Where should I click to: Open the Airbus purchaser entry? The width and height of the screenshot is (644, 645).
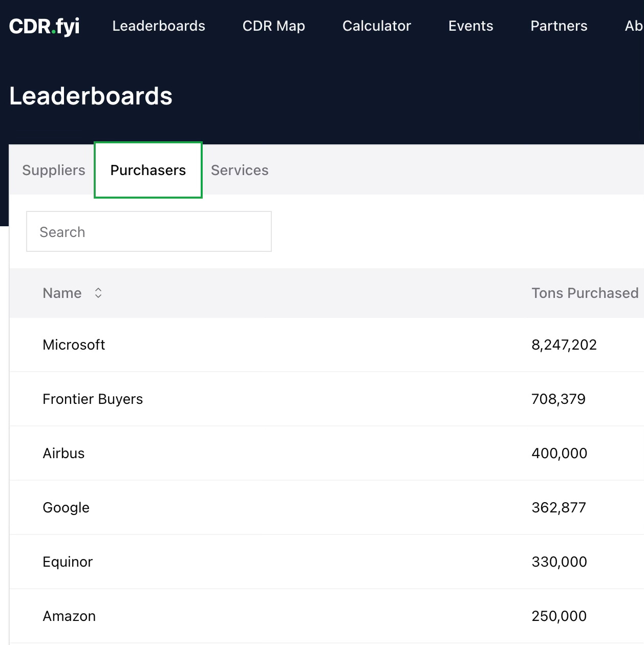[327, 453]
